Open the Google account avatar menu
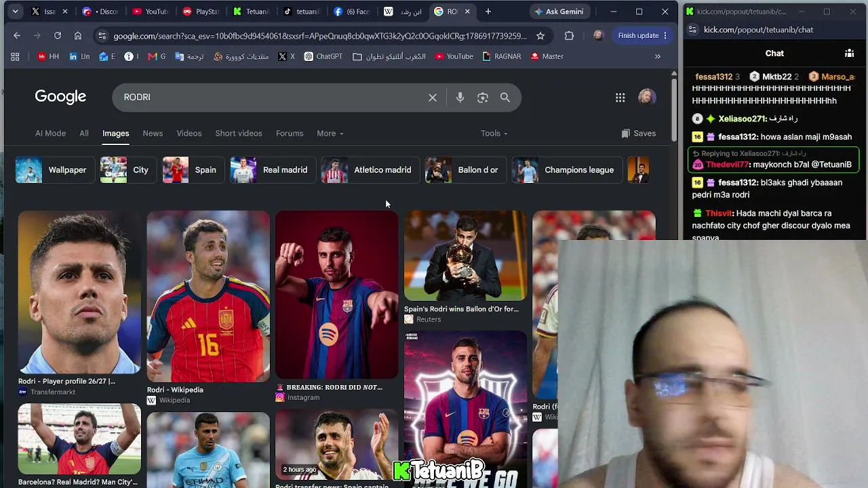The image size is (868, 488). tap(647, 97)
